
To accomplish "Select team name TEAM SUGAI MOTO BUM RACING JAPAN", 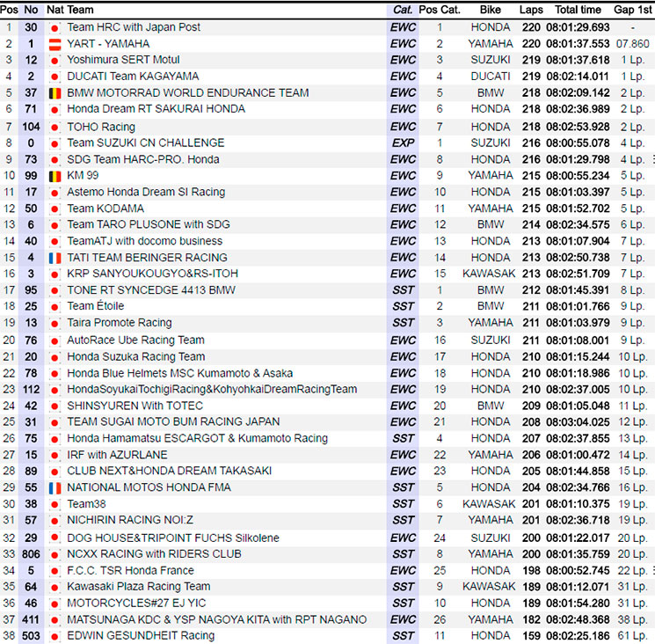I will click(x=173, y=421).
